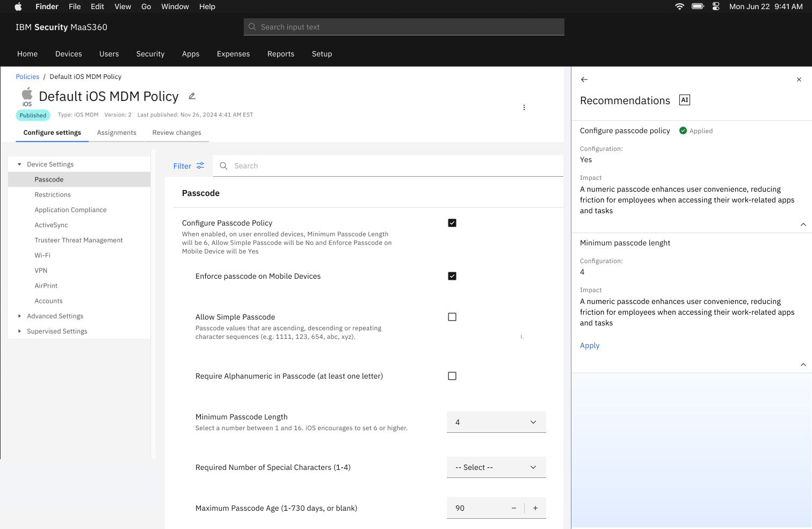
Task: Click the Filter sliders icon
Action: point(200,166)
